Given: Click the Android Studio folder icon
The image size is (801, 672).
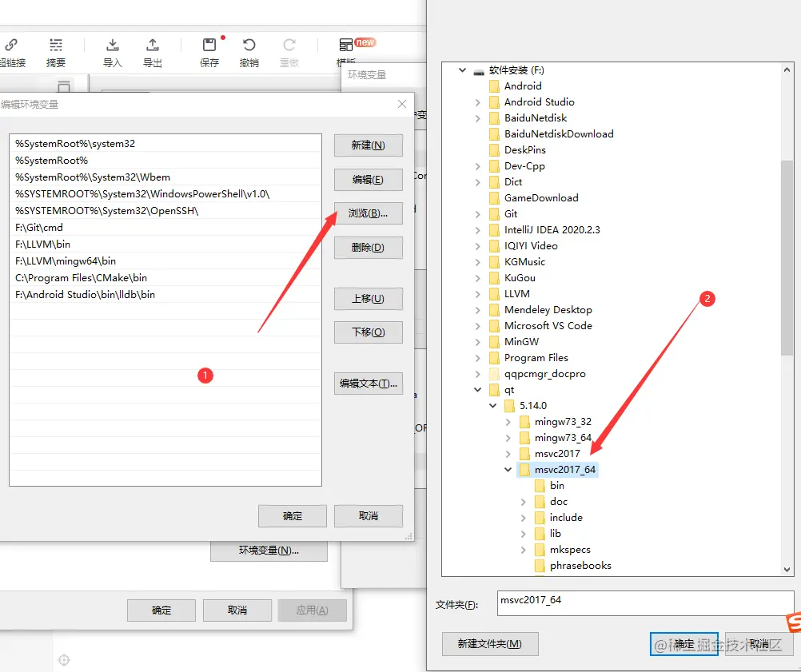Looking at the screenshot, I should tap(494, 102).
